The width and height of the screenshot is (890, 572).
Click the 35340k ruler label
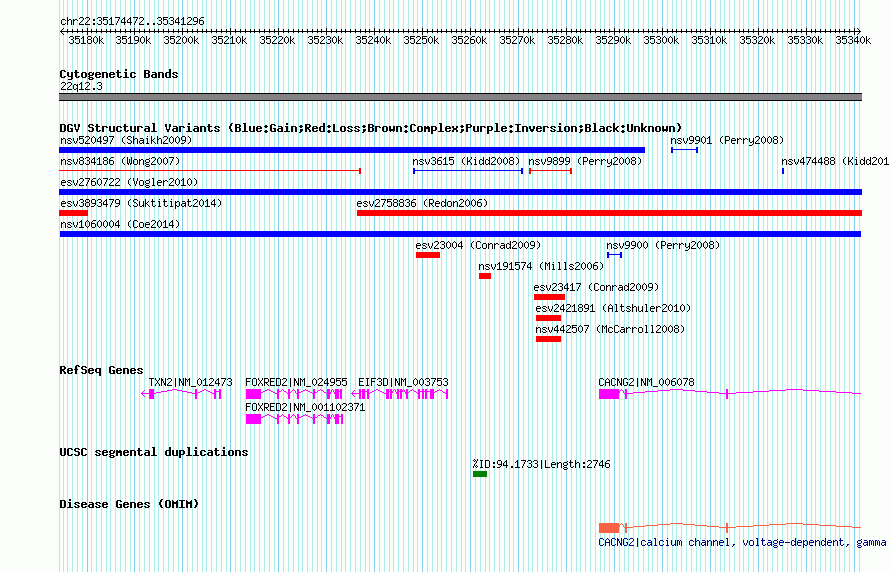click(853, 40)
